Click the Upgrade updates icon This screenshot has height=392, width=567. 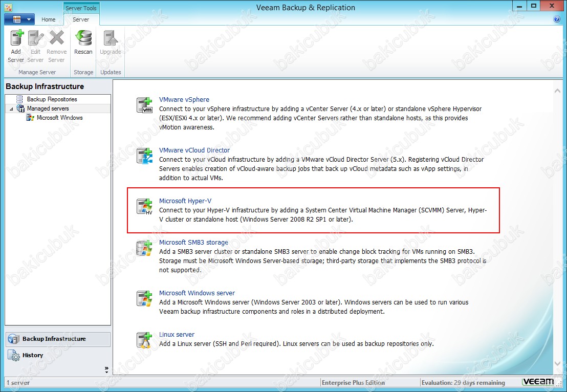(111, 38)
